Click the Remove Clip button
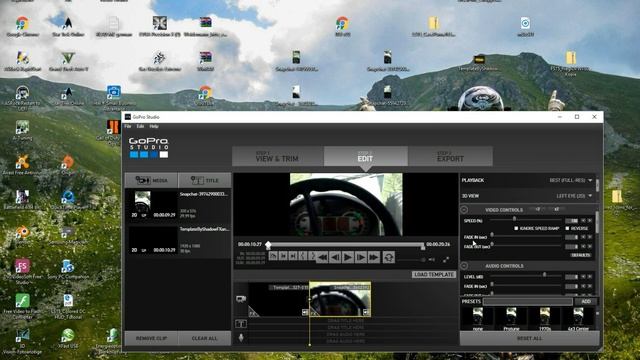Viewport: 640px width, 360px height. [x=151, y=338]
